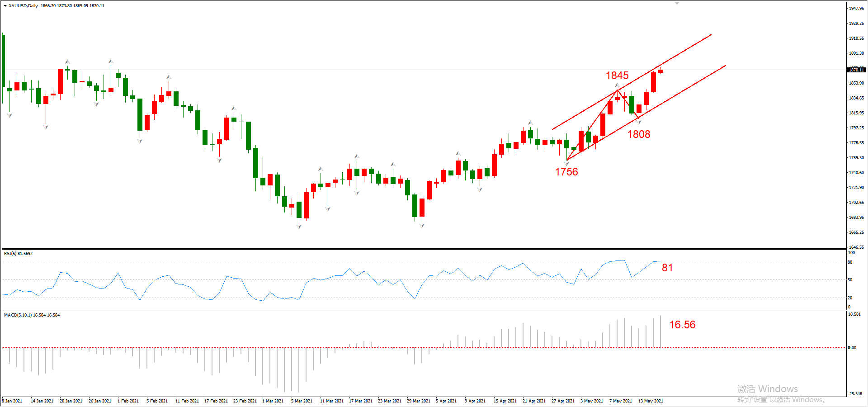Click the 1947.95 price scale value

pyautogui.click(x=856, y=9)
